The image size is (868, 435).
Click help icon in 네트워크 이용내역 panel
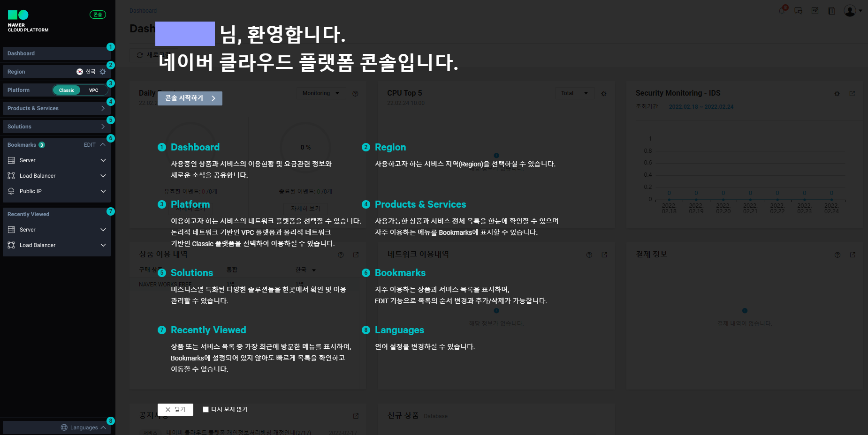click(x=589, y=255)
